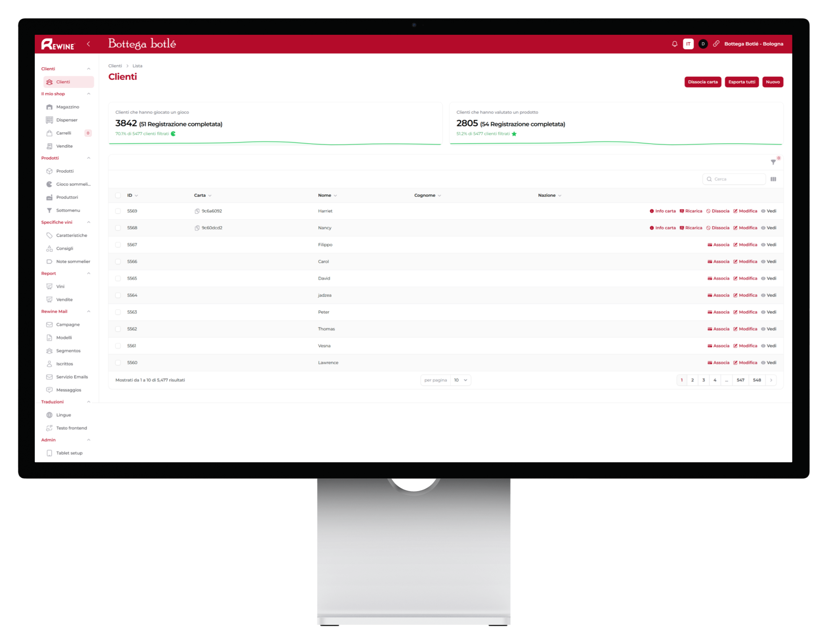Go to Campagne menu item

pos(68,325)
